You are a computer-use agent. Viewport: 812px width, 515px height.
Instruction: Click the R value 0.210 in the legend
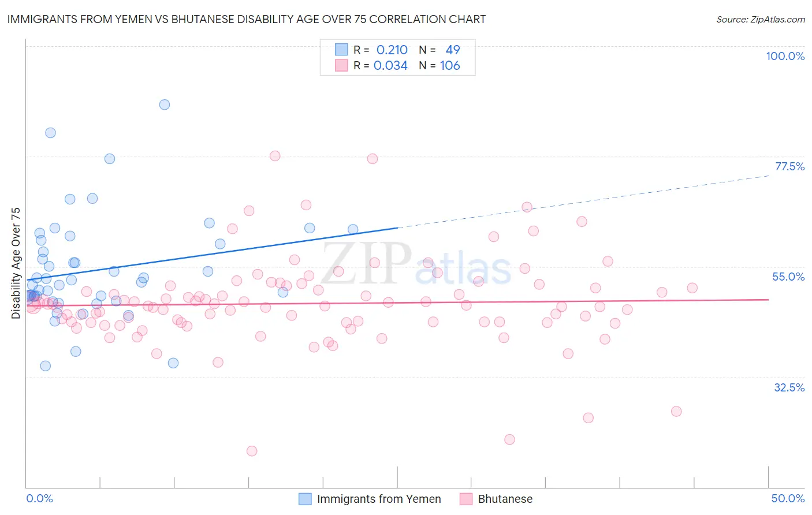[x=392, y=50]
